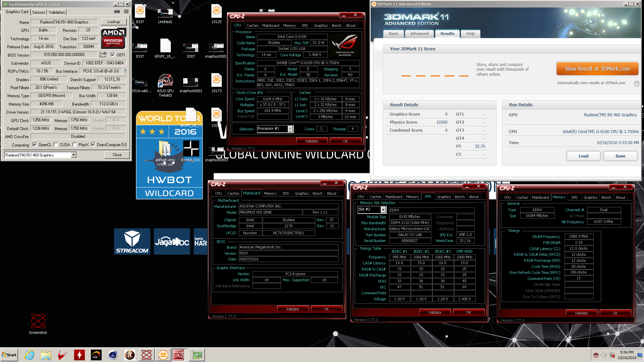Image resolution: width=644 pixels, height=362 pixels.
Task: Take a GPU-Z screenshot with the camera icon
Action: [x=117, y=12]
